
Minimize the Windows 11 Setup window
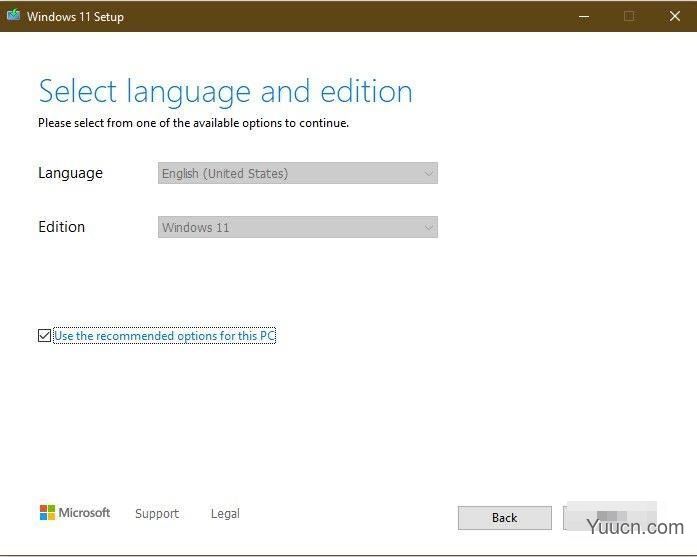[584, 17]
